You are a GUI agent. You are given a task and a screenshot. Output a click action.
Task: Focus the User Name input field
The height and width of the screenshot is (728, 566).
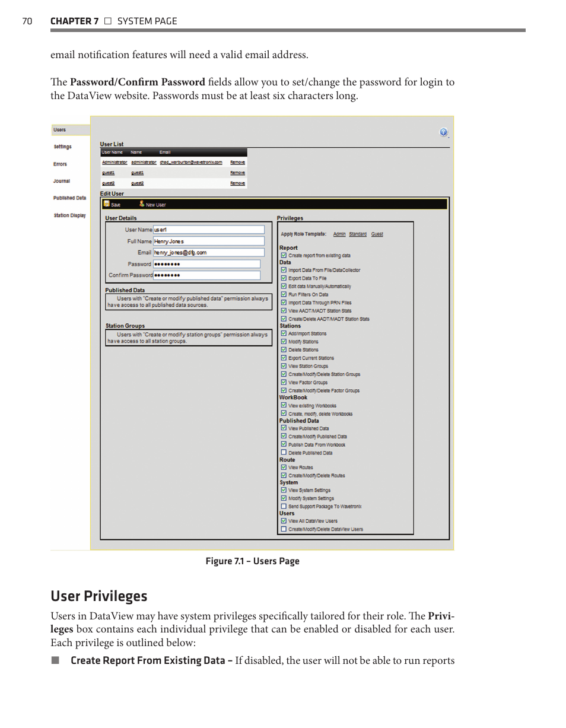(209, 230)
